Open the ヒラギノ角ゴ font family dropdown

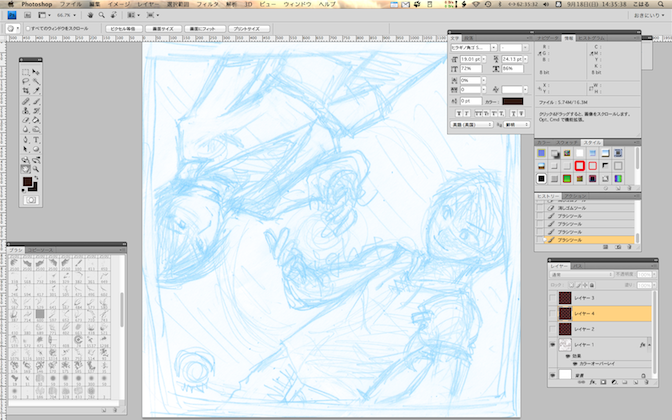click(x=494, y=48)
